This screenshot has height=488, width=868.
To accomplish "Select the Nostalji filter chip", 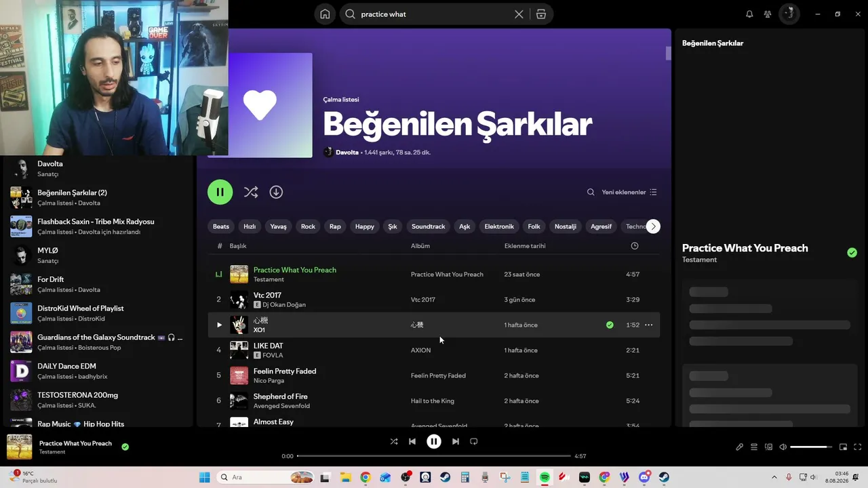I will 566,226.
